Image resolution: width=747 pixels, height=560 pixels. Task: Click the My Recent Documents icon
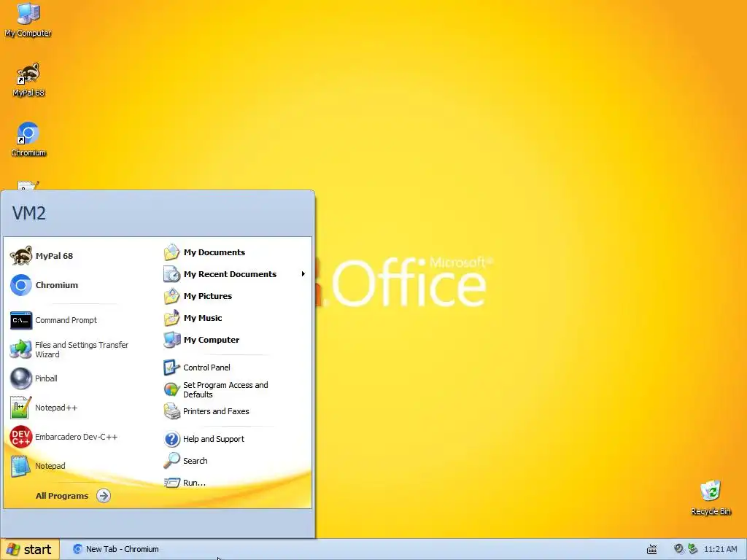(x=171, y=274)
